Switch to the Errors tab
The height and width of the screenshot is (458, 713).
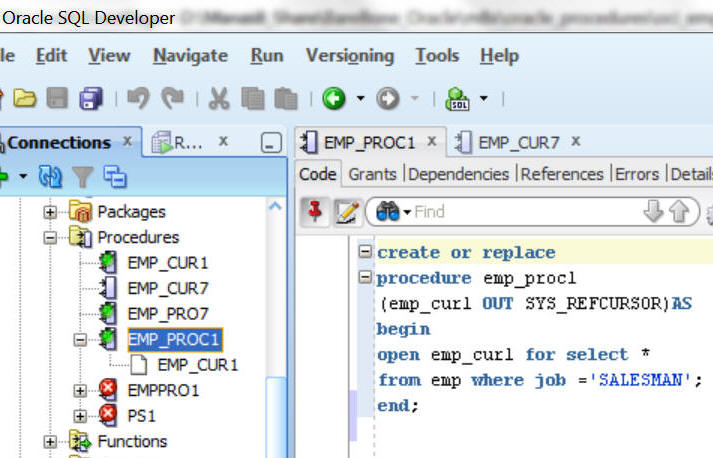(637, 174)
